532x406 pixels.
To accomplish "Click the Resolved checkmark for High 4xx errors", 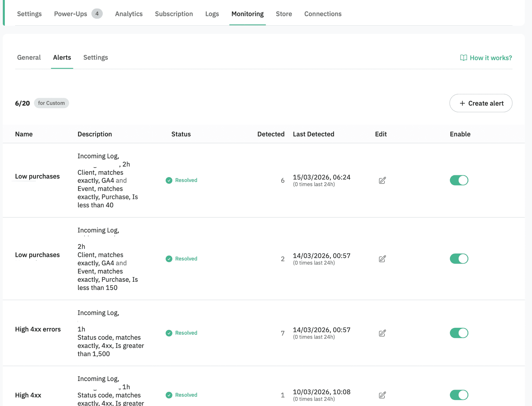I will pos(169,333).
